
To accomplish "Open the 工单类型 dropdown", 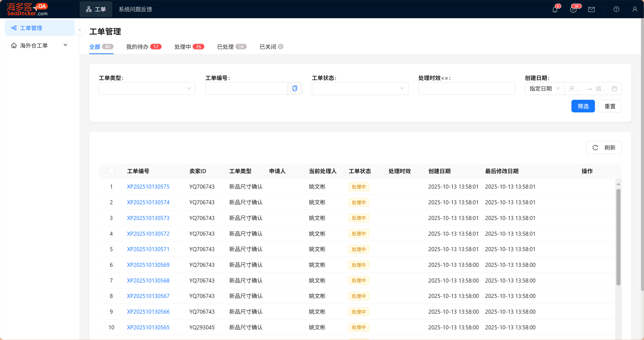I will click(x=147, y=88).
